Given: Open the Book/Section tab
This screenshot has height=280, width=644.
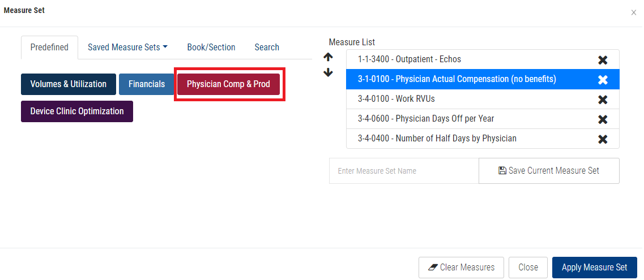Looking at the screenshot, I should pyautogui.click(x=211, y=48).
